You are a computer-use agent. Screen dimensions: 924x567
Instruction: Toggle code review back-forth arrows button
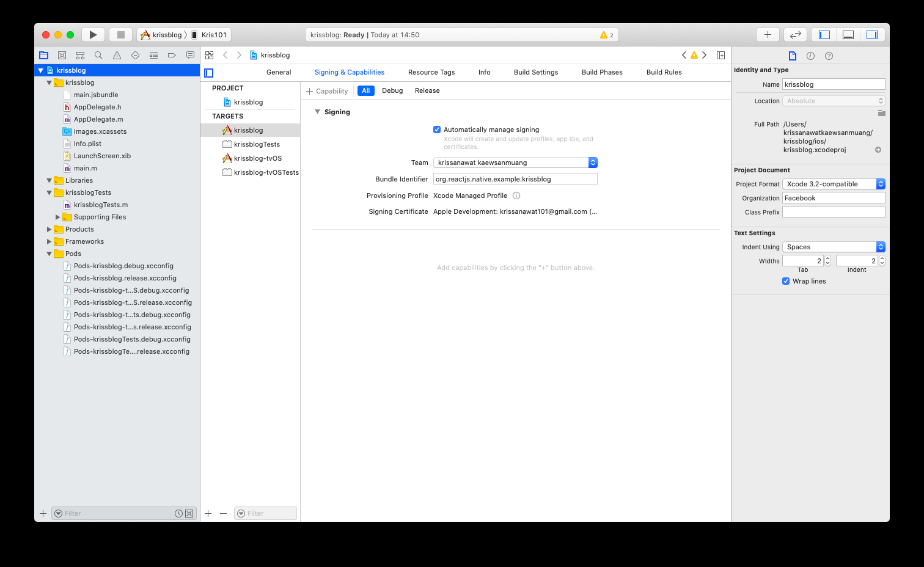[x=795, y=35]
